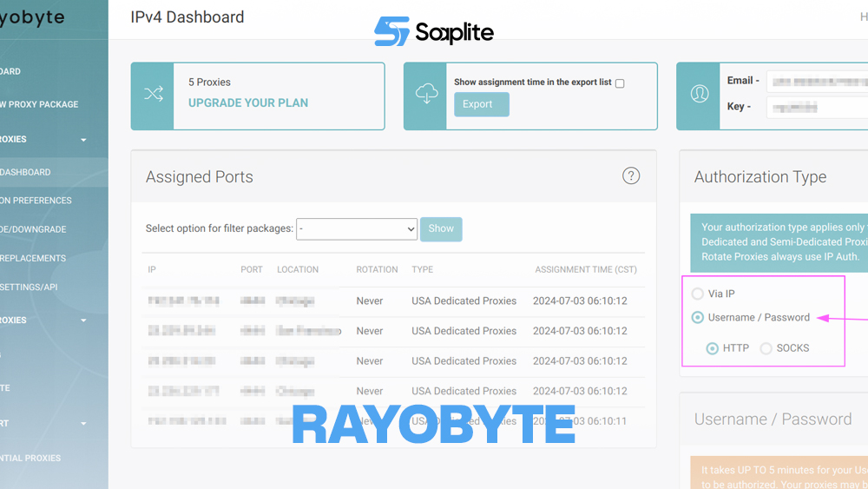Open Dashboard in the sidebar
The height and width of the screenshot is (489, 868).
pyautogui.click(x=10, y=71)
